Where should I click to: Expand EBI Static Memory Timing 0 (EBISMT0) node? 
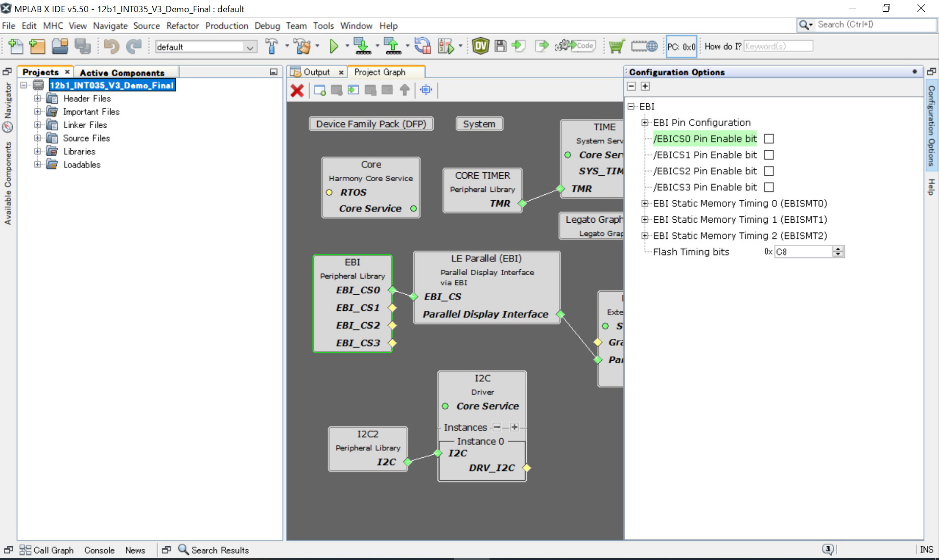[645, 204]
